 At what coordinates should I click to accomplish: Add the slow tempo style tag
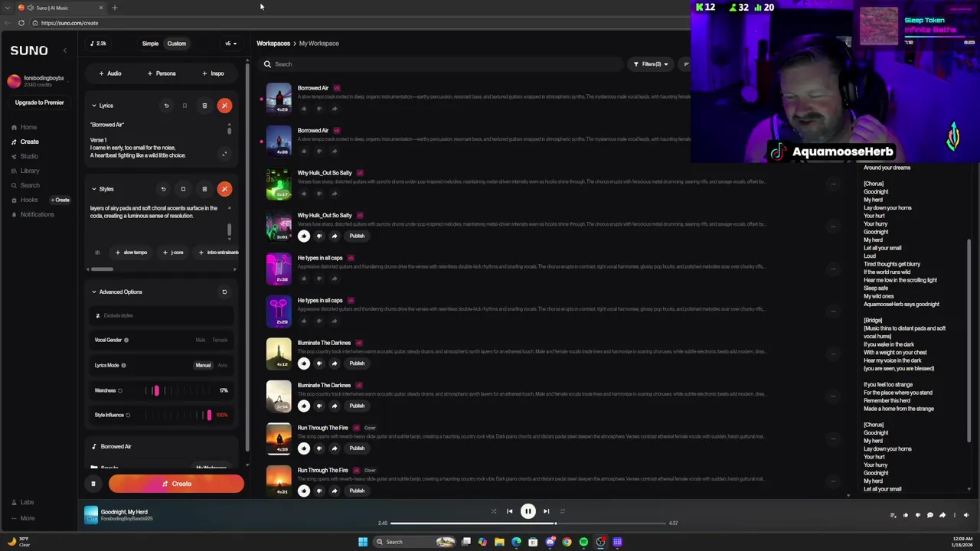pos(131,253)
